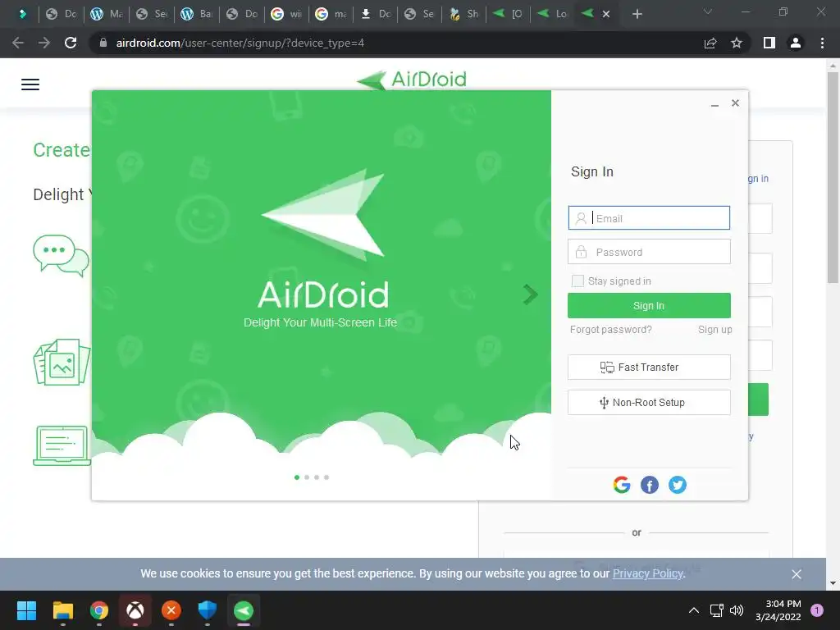The height and width of the screenshot is (630, 840).
Task: Sign in with the Facebook icon
Action: point(650,485)
